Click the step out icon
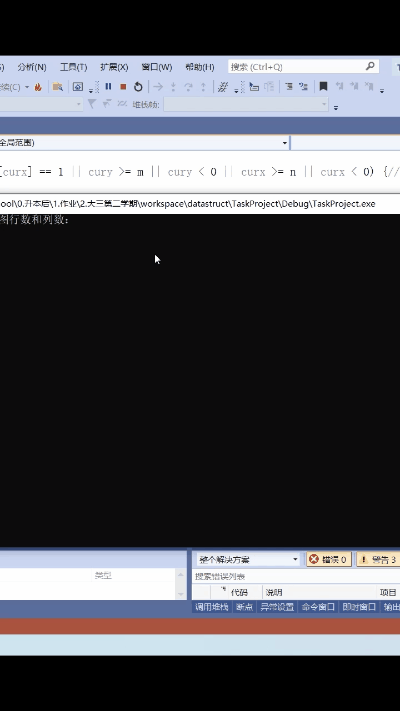Image resolution: width=400 pixels, height=711 pixels. click(203, 87)
